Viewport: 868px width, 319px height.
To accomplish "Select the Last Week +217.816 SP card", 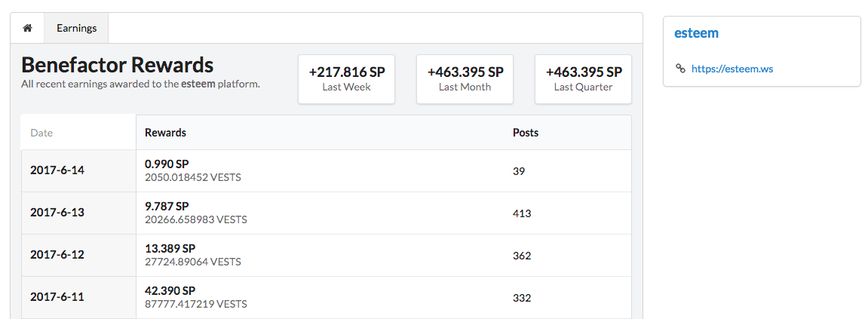I will [x=347, y=78].
